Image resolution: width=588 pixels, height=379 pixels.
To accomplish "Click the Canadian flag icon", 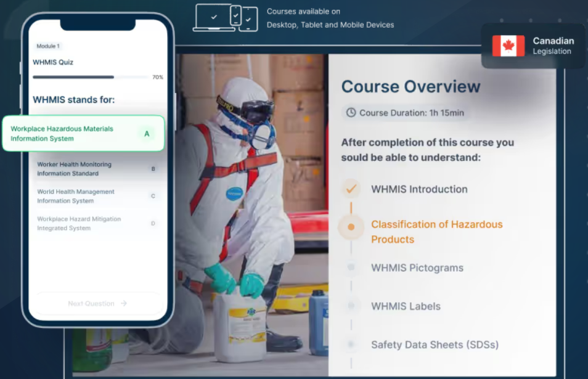I will [508, 46].
